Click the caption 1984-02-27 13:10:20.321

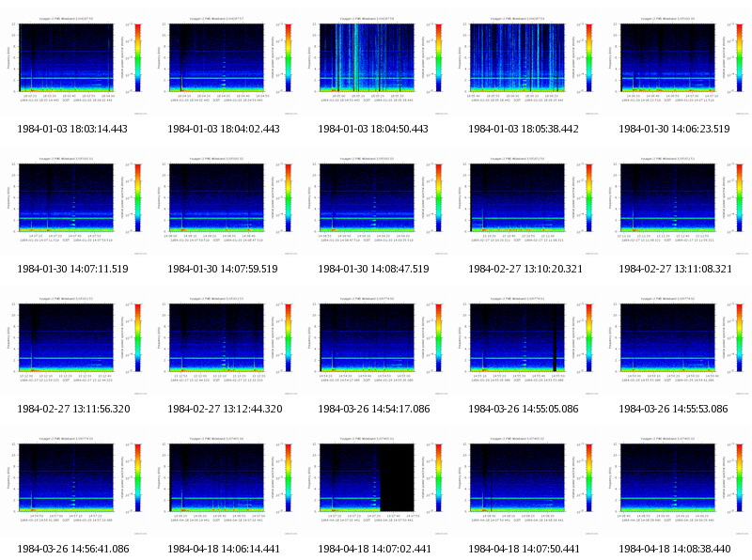click(525, 269)
